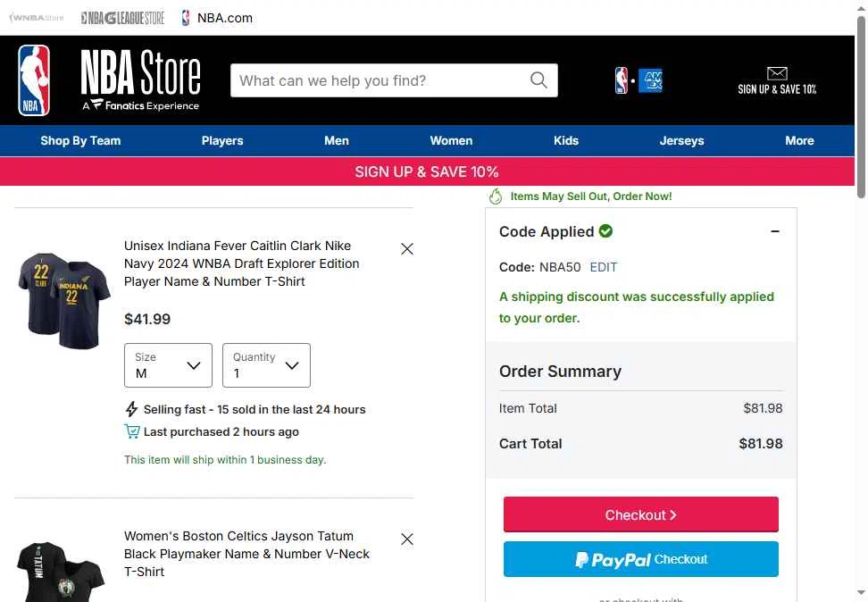This screenshot has width=868, height=602.
Task: Open the WNBA Store link
Action: click(x=37, y=18)
